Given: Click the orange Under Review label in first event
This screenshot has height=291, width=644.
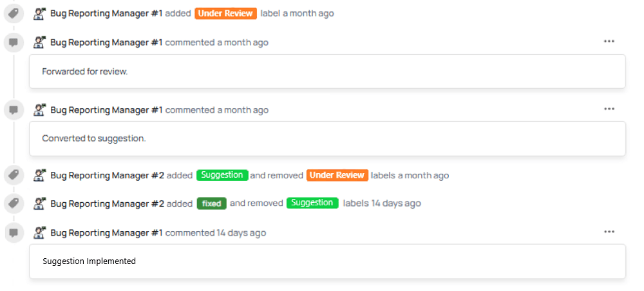Looking at the screenshot, I should click(x=225, y=13).
